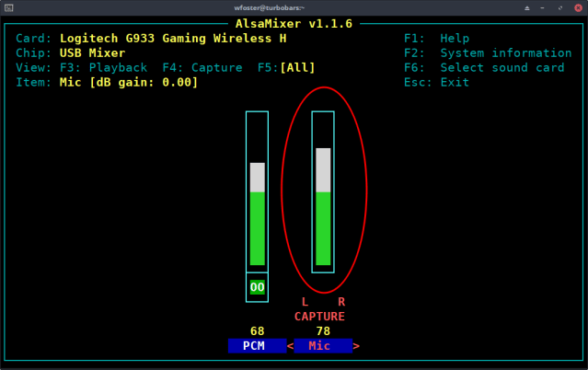The image size is (588, 370).
Task: Toggle the PCM mute indicator OO
Action: coord(258,287)
